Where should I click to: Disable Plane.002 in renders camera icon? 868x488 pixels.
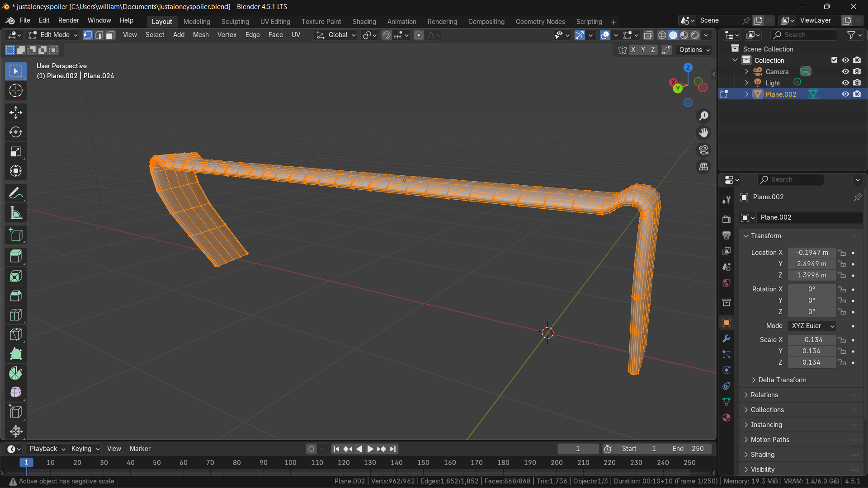[x=857, y=94]
